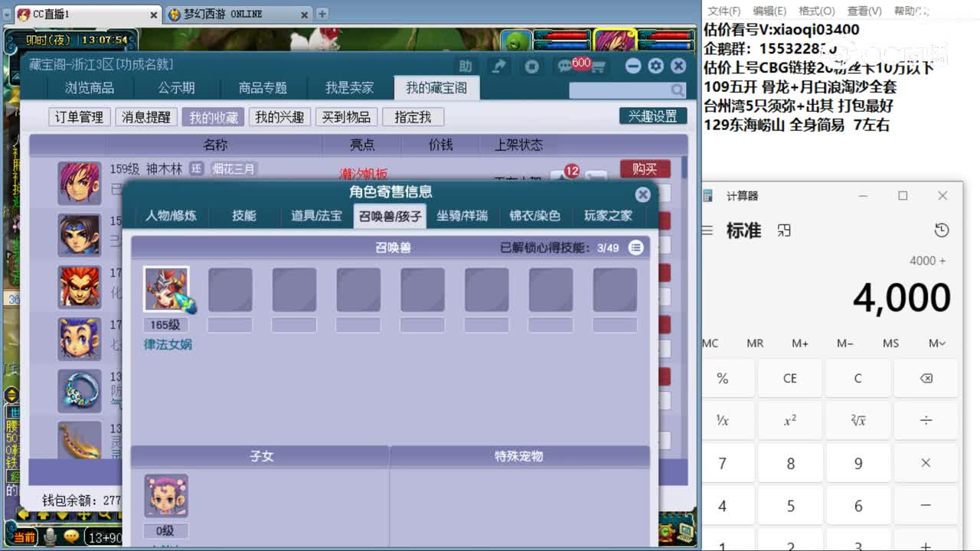Click the calculator multiply key
This screenshot has width=980, height=551.
click(926, 463)
